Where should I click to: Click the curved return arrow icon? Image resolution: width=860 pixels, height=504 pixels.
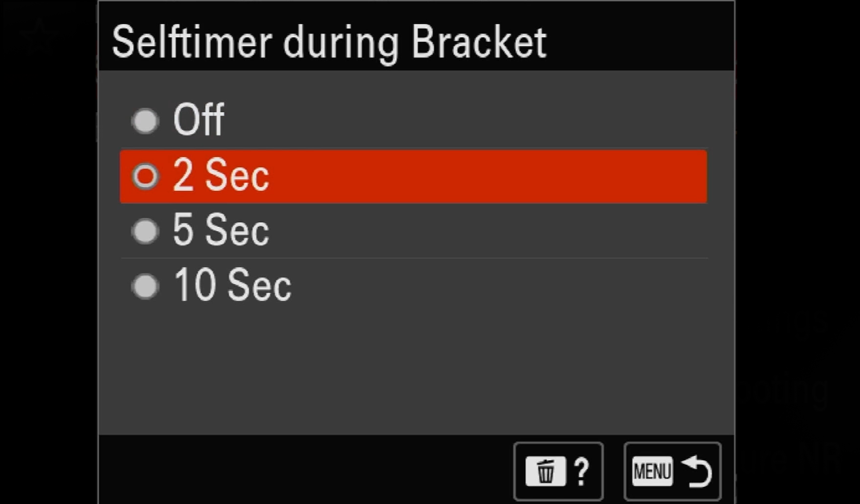pyautogui.click(x=696, y=472)
